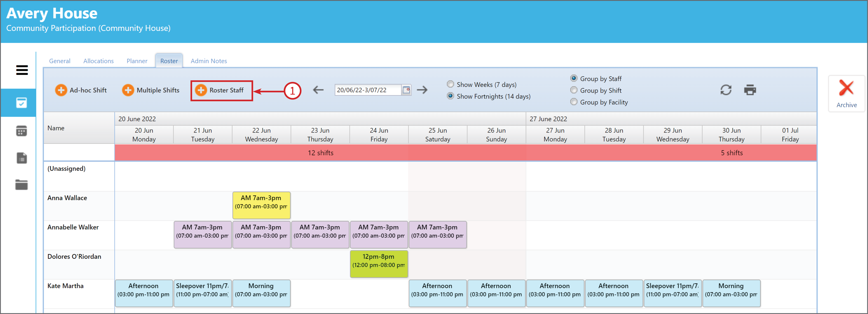This screenshot has height=314, width=868.
Task: Open the sidebar folder icon
Action: click(22, 184)
